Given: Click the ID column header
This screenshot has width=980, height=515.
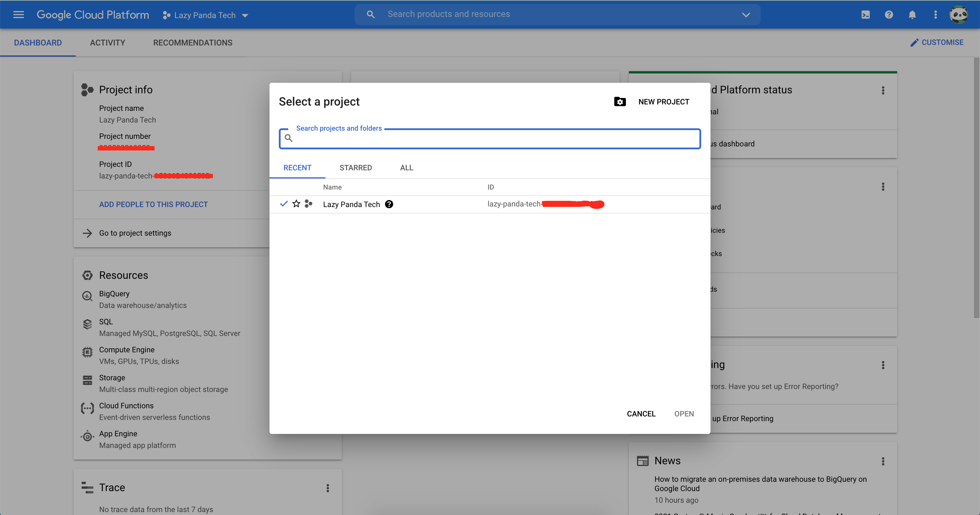Looking at the screenshot, I should (490, 187).
